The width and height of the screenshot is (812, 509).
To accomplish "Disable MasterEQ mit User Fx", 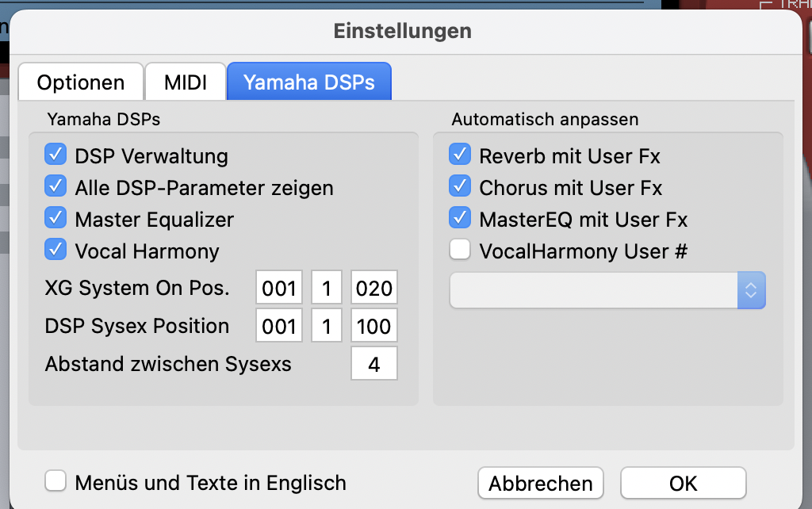I will coord(460,219).
